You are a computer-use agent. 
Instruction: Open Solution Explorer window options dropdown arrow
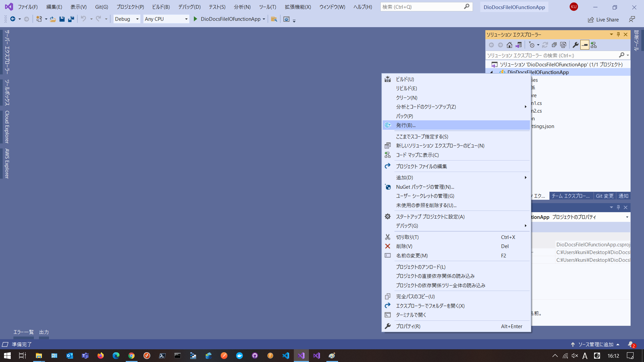(x=611, y=34)
